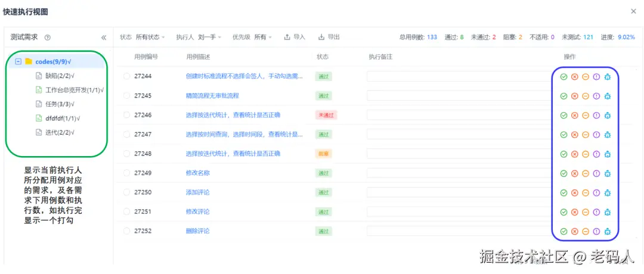Click the 阻塞 status tag of 27248

pyautogui.click(x=324, y=154)
